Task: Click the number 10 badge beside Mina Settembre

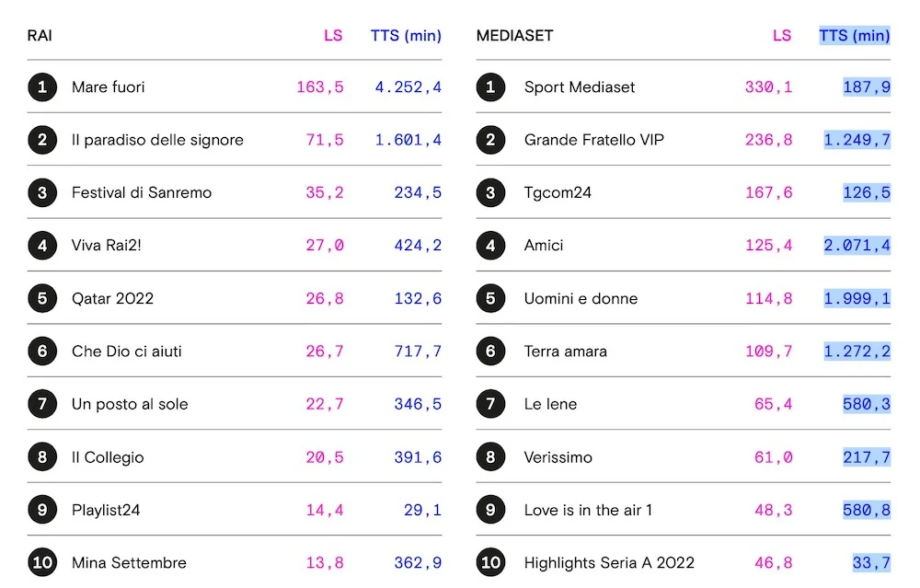Action: (x=42, y=563)
